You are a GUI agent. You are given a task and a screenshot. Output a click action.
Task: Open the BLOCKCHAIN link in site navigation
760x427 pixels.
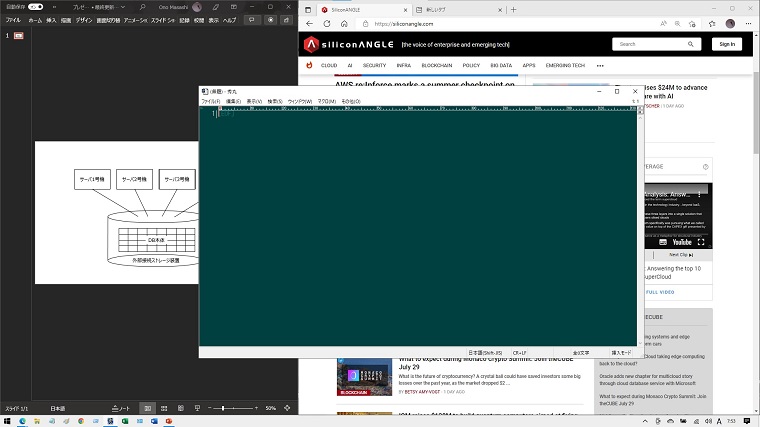coord(437,65)
